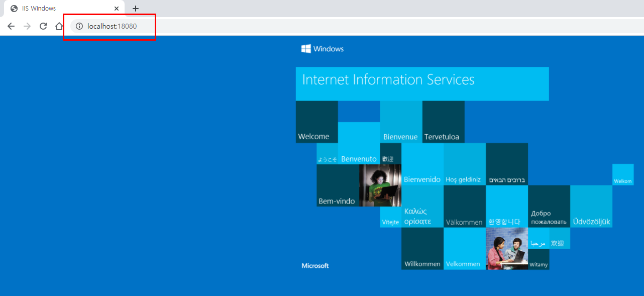Viewport: 644px width, 296px height.
Task: Click the Vítejte tile
Action: 390,217
